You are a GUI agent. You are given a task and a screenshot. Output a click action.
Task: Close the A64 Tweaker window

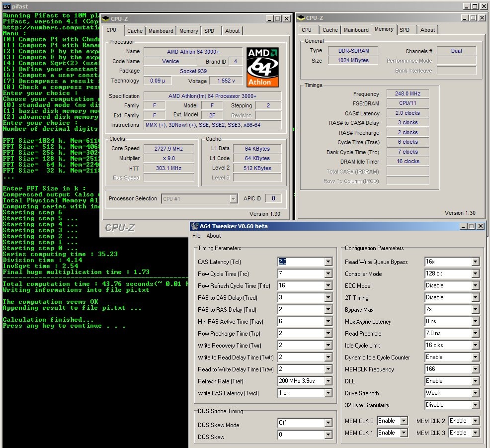coord(481,226)
